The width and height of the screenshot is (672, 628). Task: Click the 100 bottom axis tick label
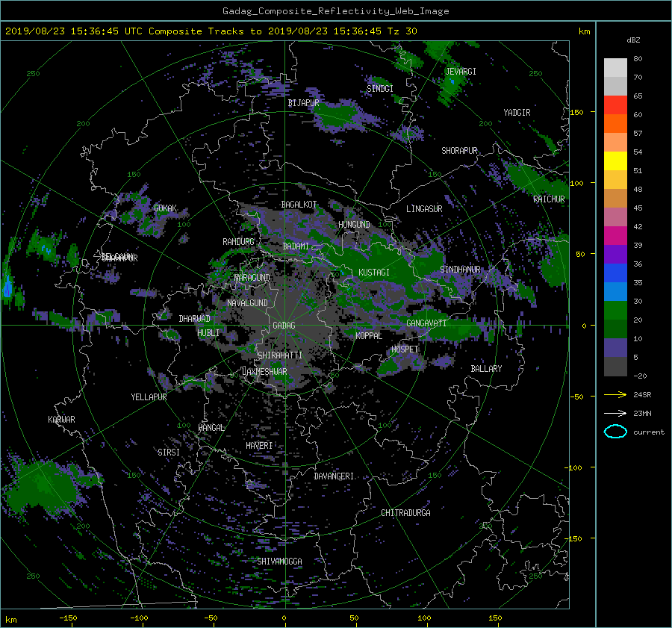tap(424, 618)
